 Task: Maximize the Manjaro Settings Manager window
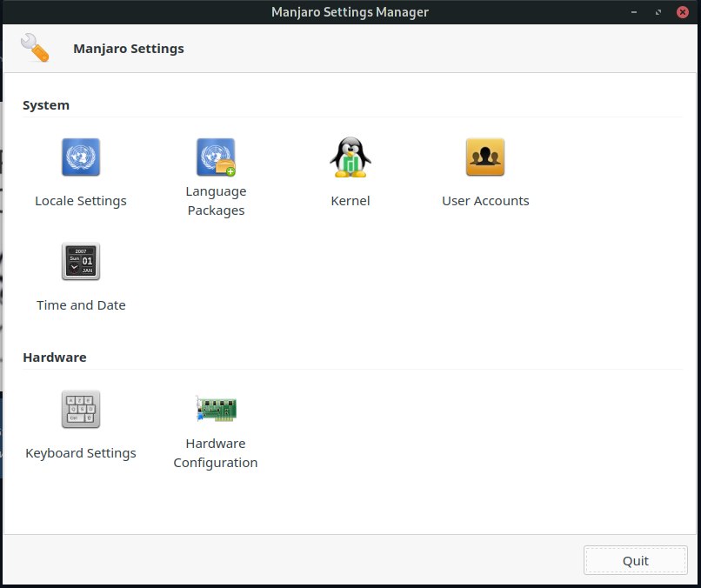pyautogui.click(x=658, y=12)
